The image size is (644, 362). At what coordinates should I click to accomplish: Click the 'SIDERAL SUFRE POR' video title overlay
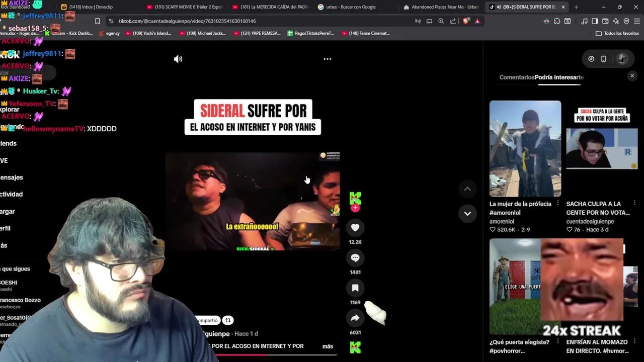coord(253,117)
